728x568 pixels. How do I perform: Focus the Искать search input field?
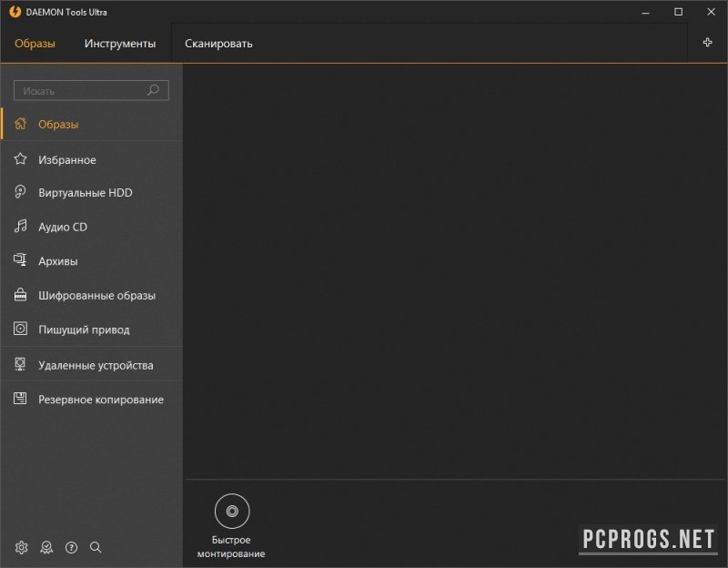(x=82, y=91)
